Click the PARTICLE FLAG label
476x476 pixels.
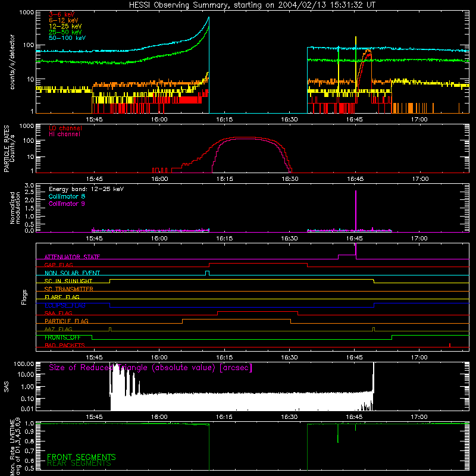pos(67,321)
